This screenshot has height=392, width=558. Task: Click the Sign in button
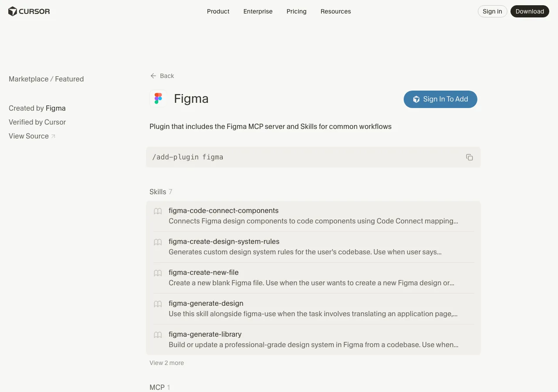(493, 11)
